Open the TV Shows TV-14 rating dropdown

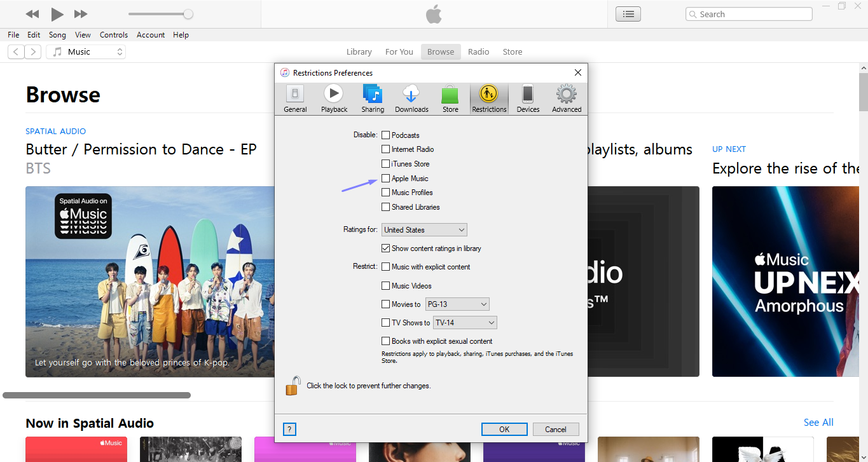click(x=465, y=323)
